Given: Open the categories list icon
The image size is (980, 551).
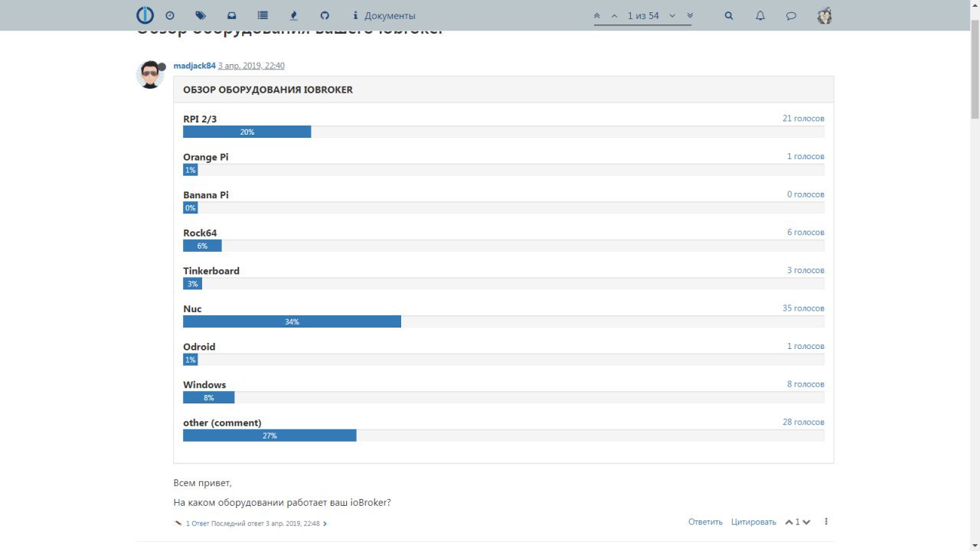Looking at the screenshot, I should coord(263,15).
